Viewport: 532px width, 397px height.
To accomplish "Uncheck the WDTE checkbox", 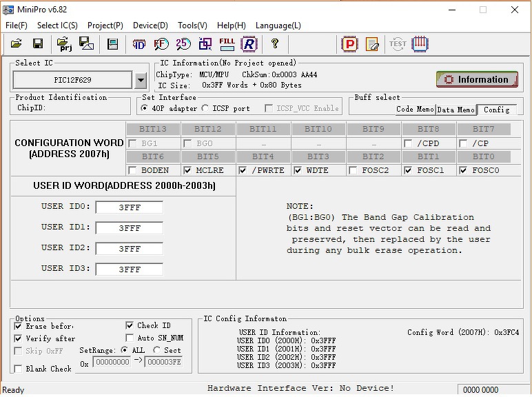I will pyautogui.click(x=298, y=170).
